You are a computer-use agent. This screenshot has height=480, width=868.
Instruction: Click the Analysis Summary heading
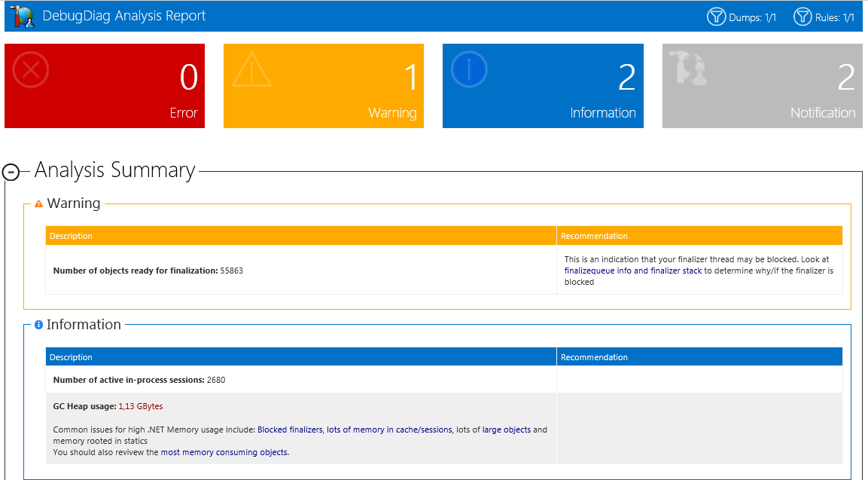coord(114,170)
